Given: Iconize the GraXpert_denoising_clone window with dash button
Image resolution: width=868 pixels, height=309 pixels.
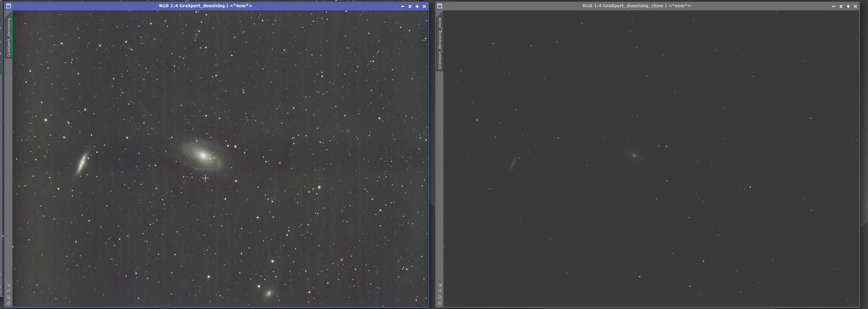Looking at the screenshot, I should tap(834, 6).
